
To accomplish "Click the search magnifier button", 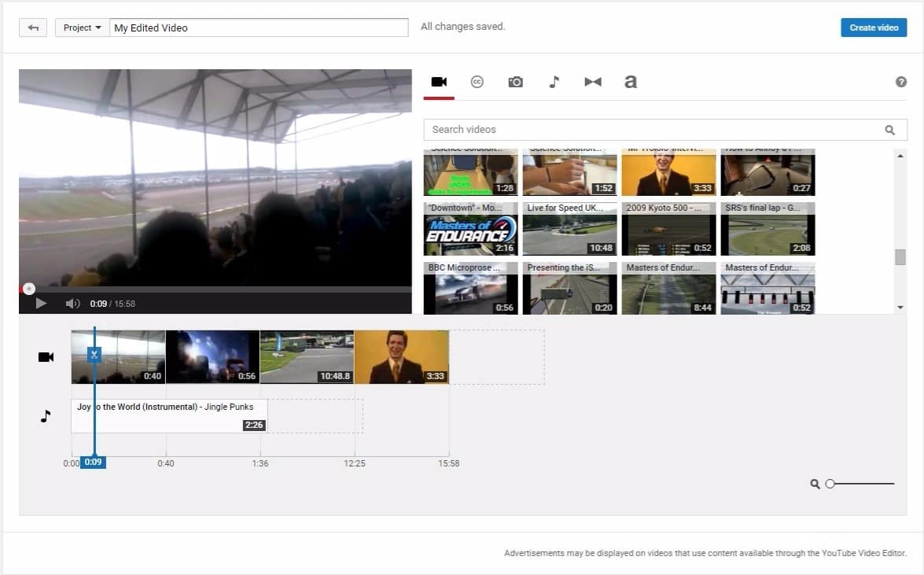I will (x=889, y=130).
